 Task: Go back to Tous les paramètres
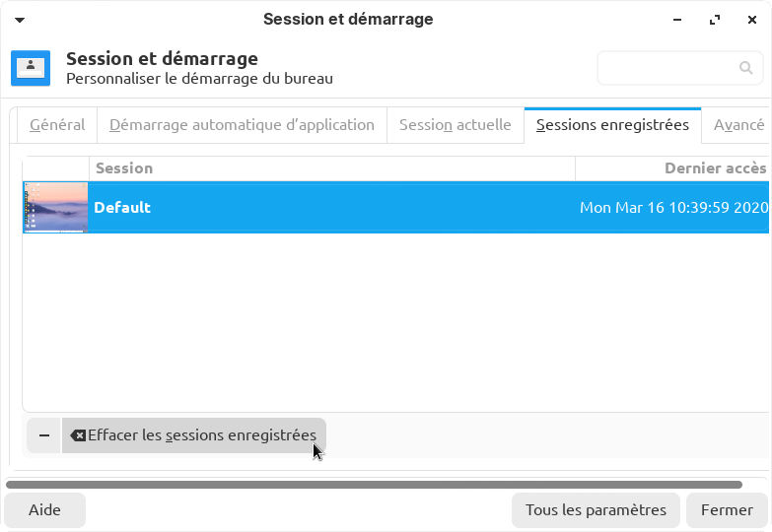tap(596, 510)
